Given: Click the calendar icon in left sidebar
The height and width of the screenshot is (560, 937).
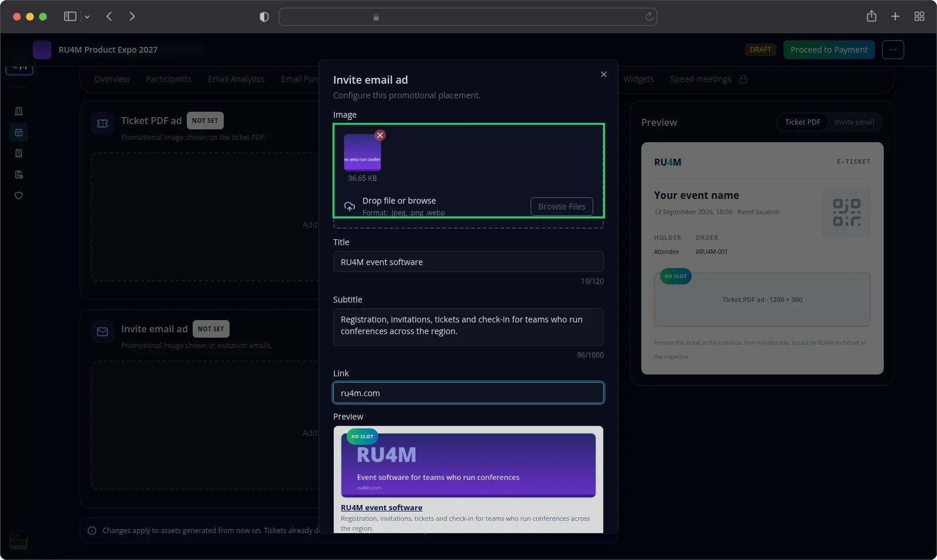Looking at the screenshot, I should coord(19,132).
